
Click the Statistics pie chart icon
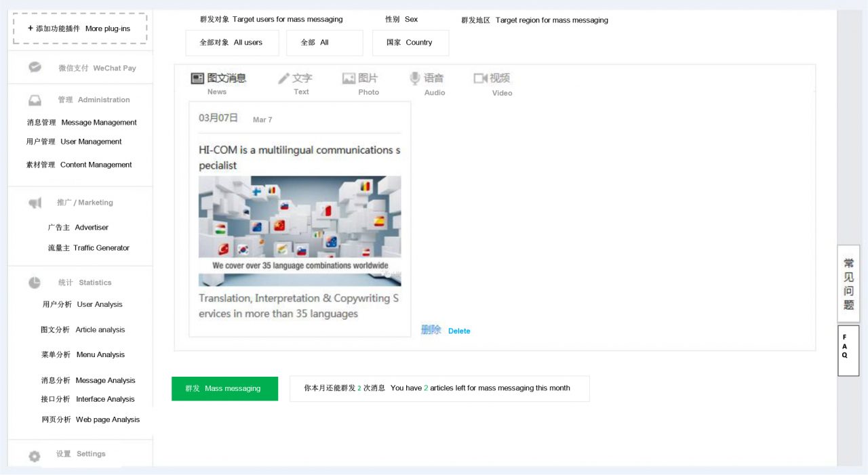coord(35,283)
